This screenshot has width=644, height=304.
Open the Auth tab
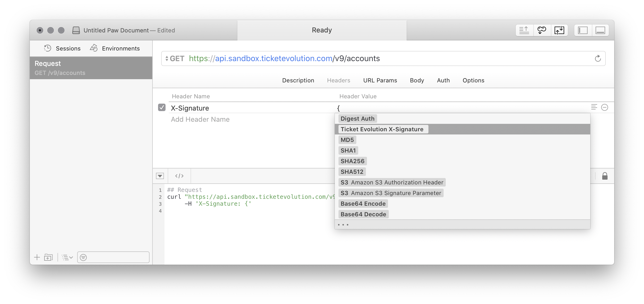click(443, 81)
